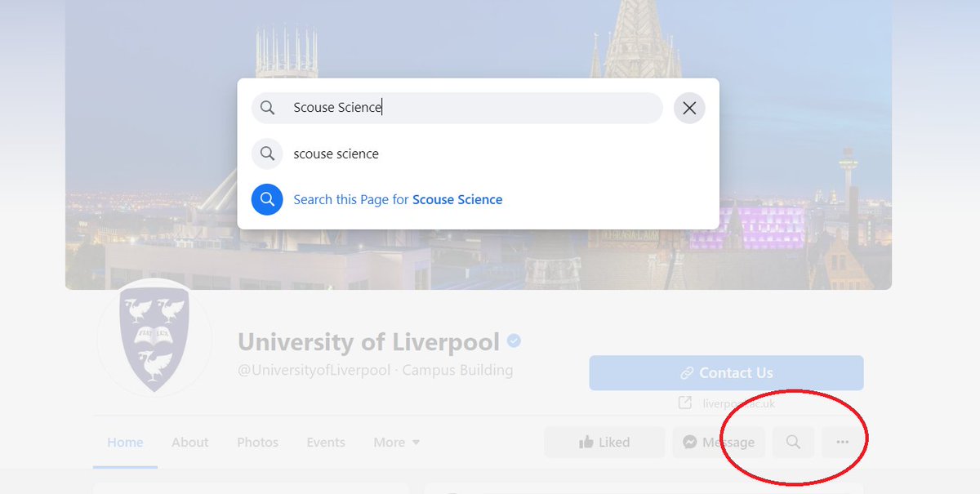Image resolution: width=980 pixels, height=494 pixels.
Task: Go to the Events tab
Action: coord(326,442)
